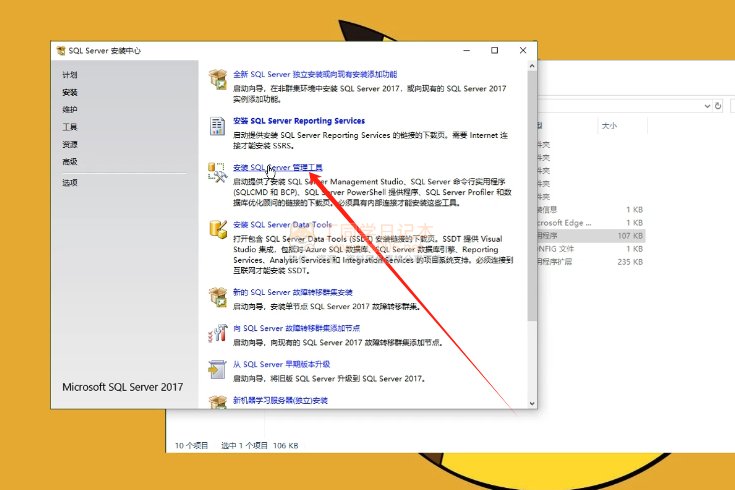
Task: Select the NFIG 文件 row in Explorer
Action: pyautogui.click(x=591, y=249)
